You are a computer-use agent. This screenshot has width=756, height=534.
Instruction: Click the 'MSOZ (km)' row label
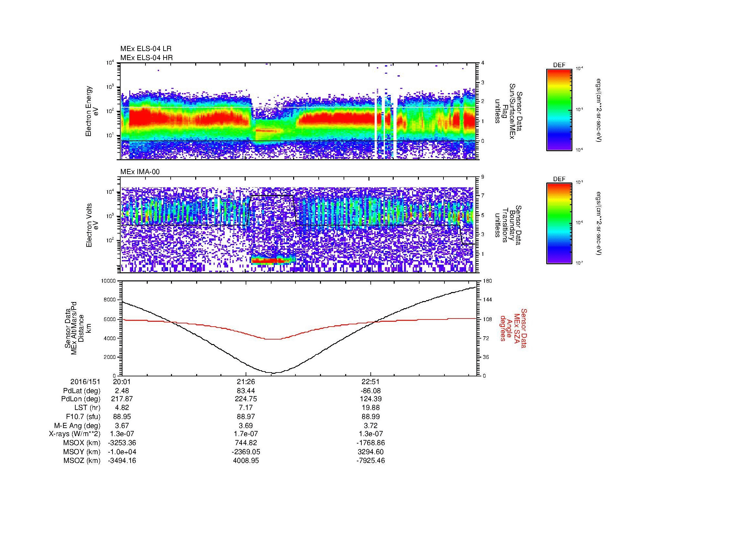[x=82, y=461]
